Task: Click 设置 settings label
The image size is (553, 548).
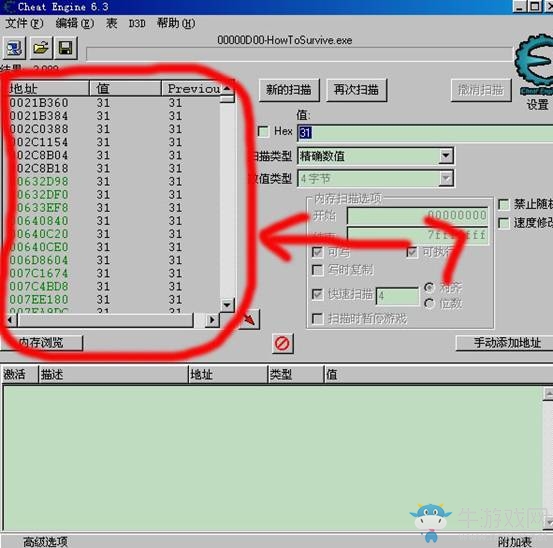Action: 537,105
